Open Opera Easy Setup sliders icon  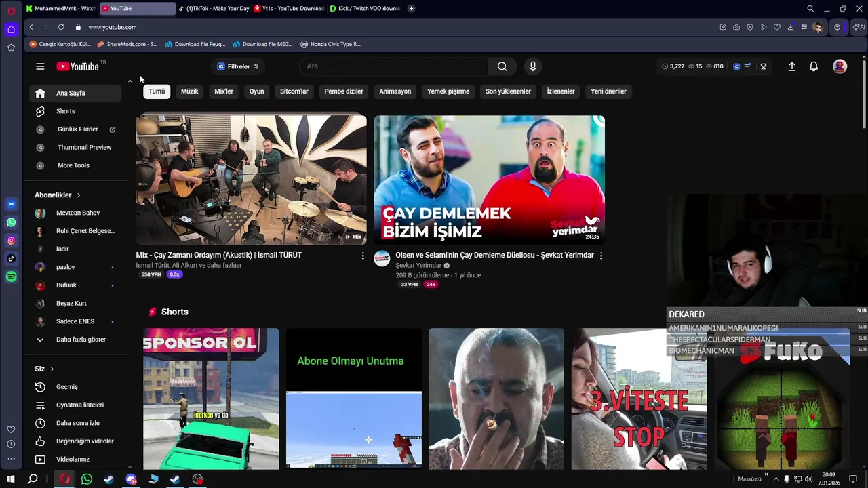pyautogui.click(x=804, y=27)
